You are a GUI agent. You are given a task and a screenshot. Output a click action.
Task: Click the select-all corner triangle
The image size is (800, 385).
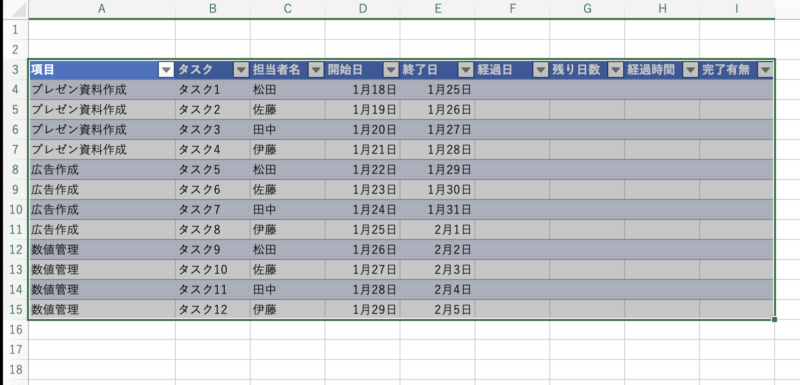click(19, 9)
